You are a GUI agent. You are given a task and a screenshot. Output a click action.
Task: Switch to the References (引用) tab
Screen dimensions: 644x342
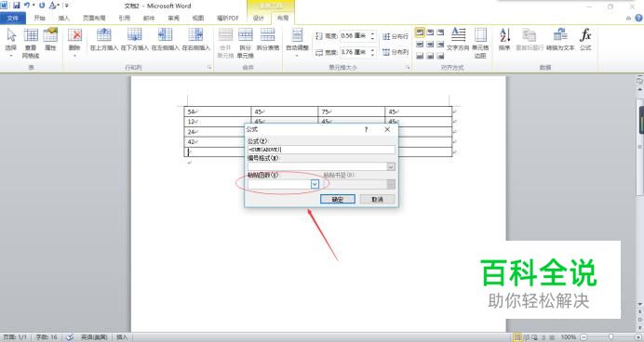click(x=125, y=18)
